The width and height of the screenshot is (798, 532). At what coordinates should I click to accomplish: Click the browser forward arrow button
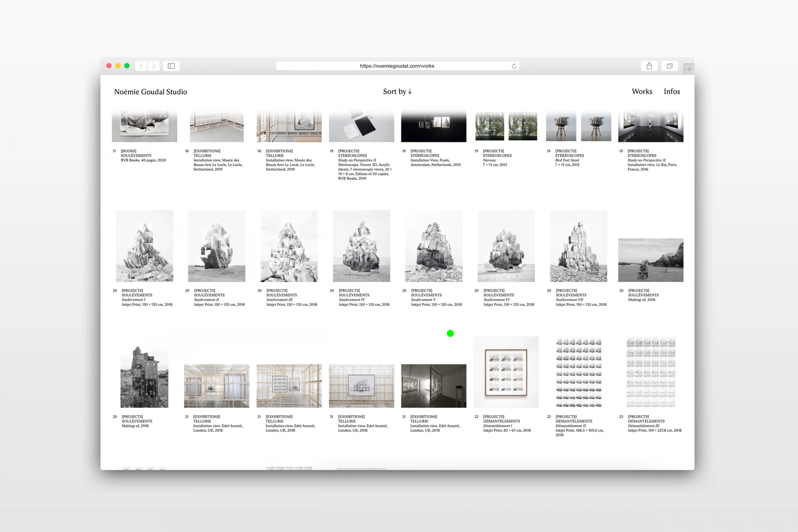pyautogui.click(x=154, y=66)
